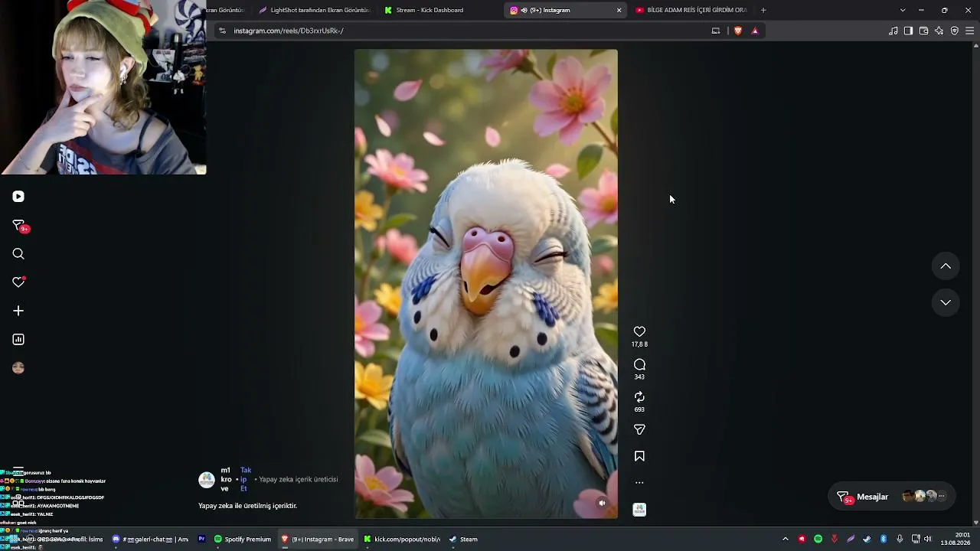Click the Yapay zeka içerik üreticisi label
Viewport: 980px width, 551px height.
click(299, 480)
